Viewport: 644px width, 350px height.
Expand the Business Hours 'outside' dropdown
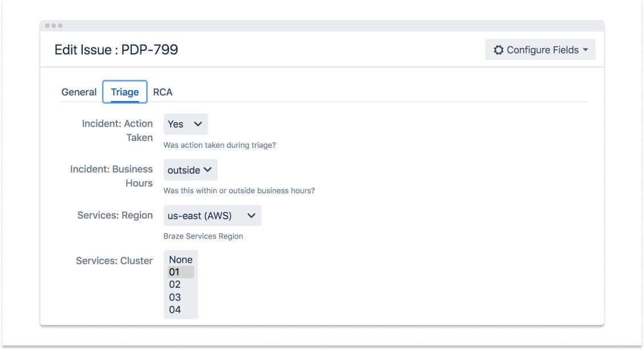[x=190, y=170]
